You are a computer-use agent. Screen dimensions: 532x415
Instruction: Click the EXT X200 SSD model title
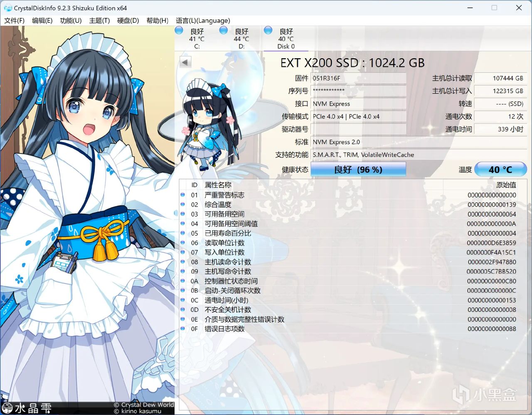[352, 63]
